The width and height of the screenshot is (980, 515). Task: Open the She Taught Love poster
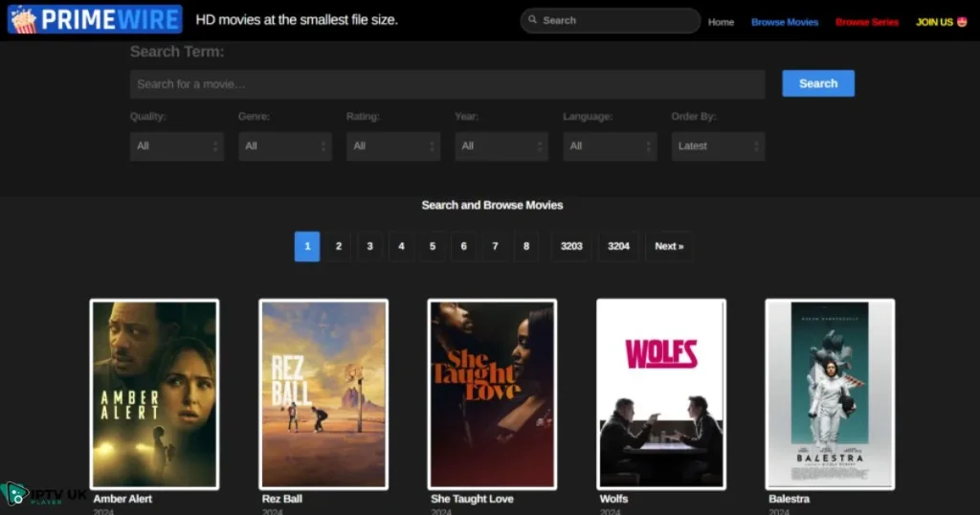pyautogui.click(x=492, y=394)
